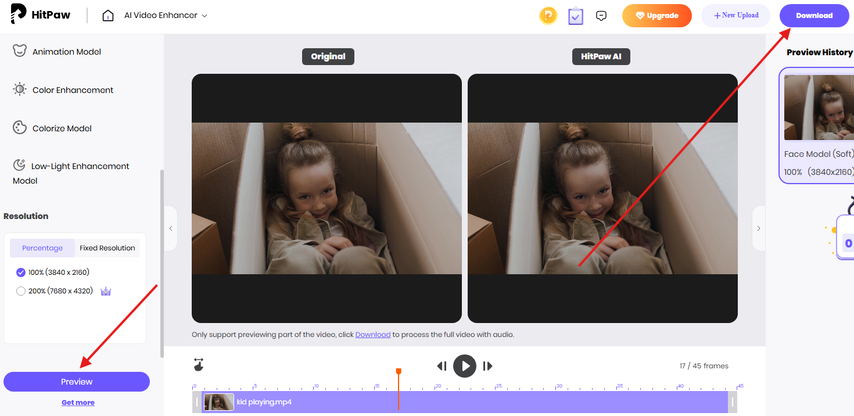Open the task checklist icon

(x=575, y=16)
